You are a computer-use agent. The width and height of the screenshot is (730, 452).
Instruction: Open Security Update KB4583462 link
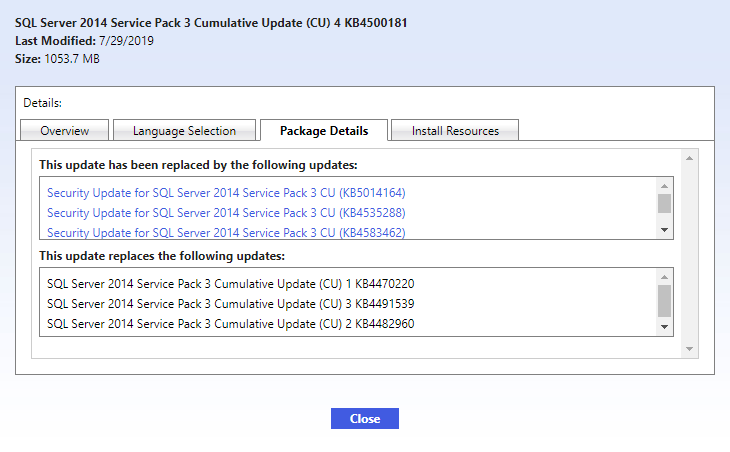pyautogui.click(x=226, y=232)
